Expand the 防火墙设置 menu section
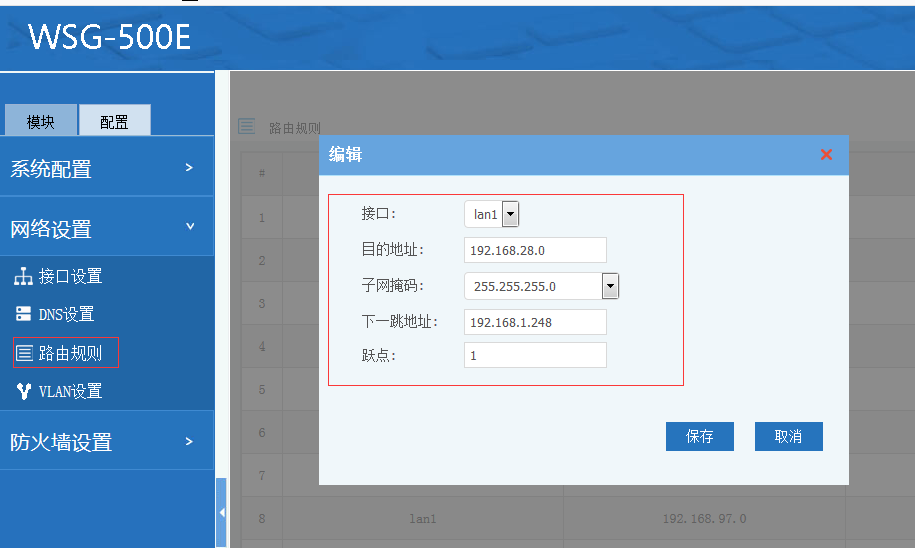The width and height of the screenshot is (915, 548). tap(106, 442)
